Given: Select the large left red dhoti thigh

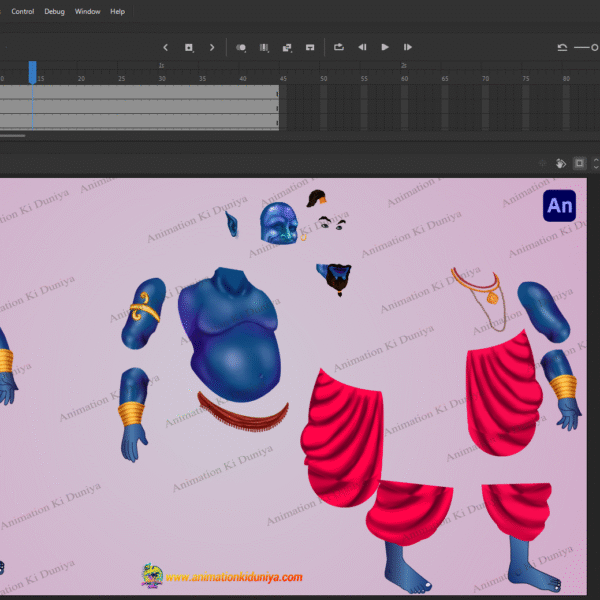Looking at the screenshot, I should (342, 438).
